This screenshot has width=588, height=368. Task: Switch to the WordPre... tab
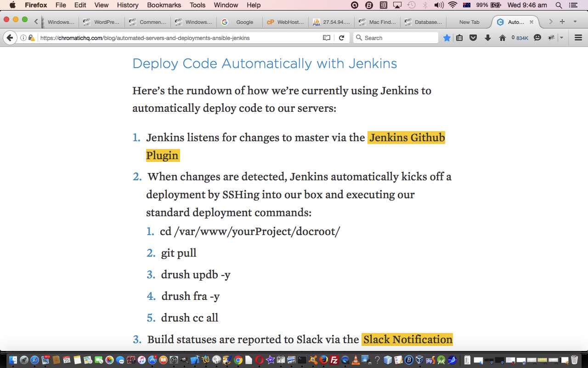102,22
